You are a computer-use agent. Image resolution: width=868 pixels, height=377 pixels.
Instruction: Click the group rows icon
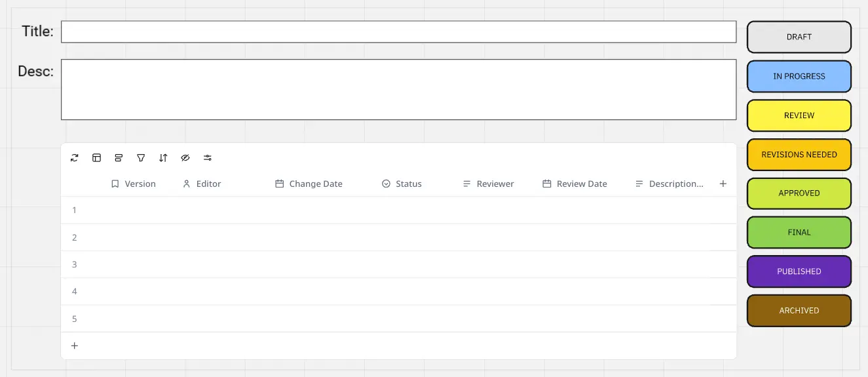click(x=119, y=158)
